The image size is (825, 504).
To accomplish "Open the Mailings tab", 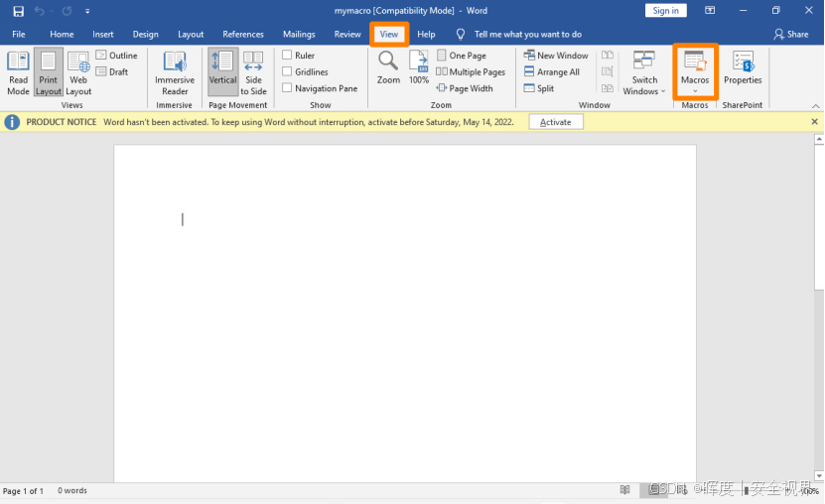I will [299, 34].
